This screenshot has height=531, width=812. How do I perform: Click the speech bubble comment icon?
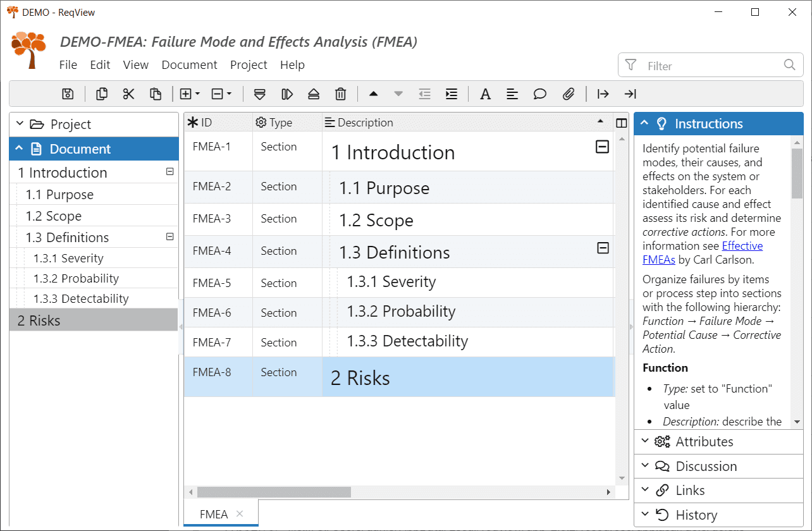(539, 94)
